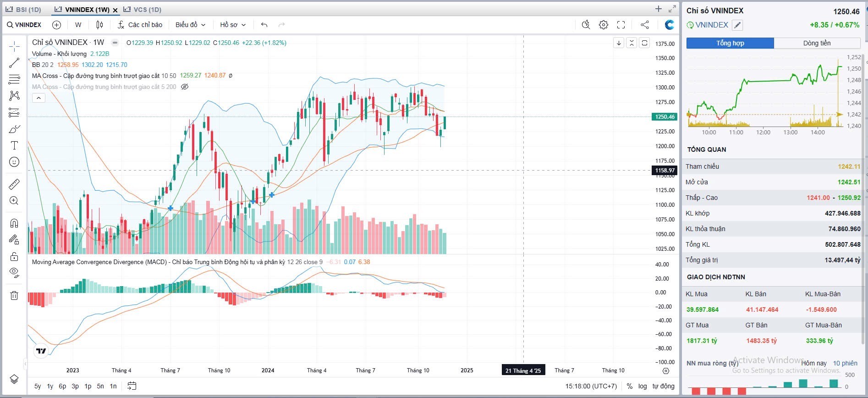Select the Dòng tiền tab
The width and height of the screenshot is (868, 398).
[817, 43]
